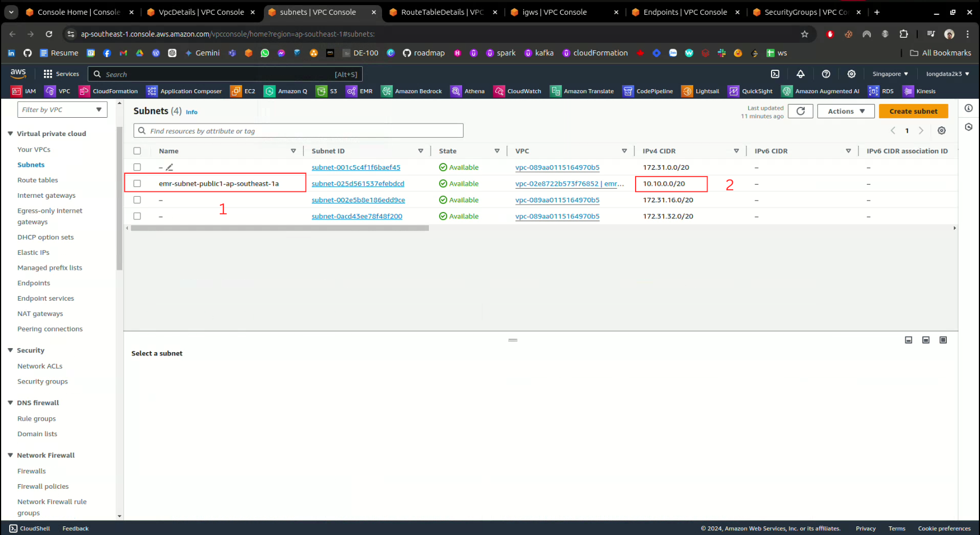The width and height of the screenshot is (980, 535).
Task: Toggle the select-all subnets checkbox
Action: click(137, 151)
